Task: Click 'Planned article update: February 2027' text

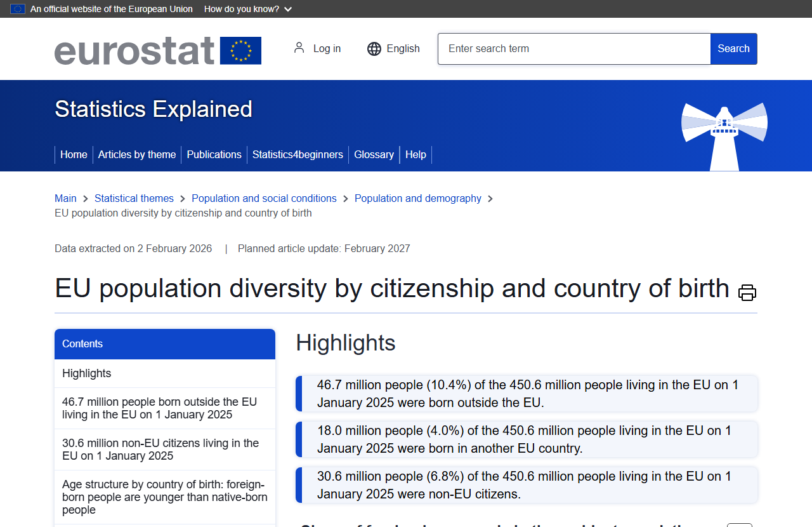Action: tap(324, 249)
